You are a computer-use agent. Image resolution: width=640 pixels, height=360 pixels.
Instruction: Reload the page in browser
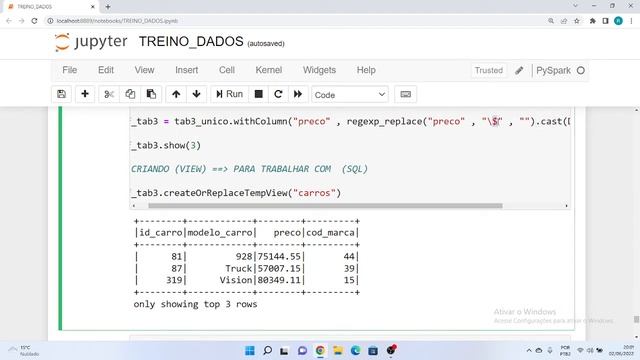pyautogui.click(x=34, y=21)
